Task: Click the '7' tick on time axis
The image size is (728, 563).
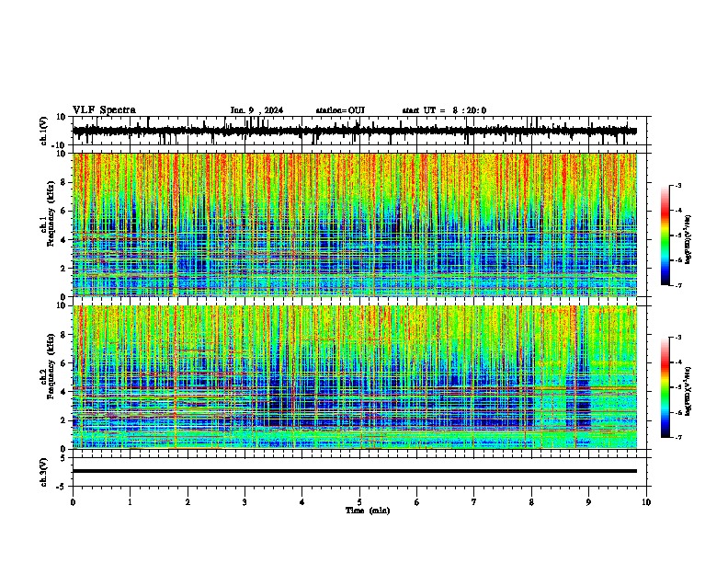Action: [474, 502]
